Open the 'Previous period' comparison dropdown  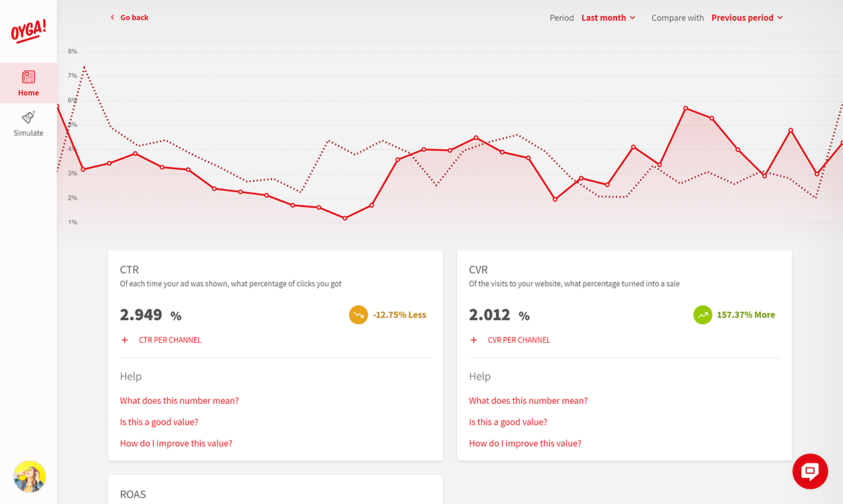tap(747, 18)
